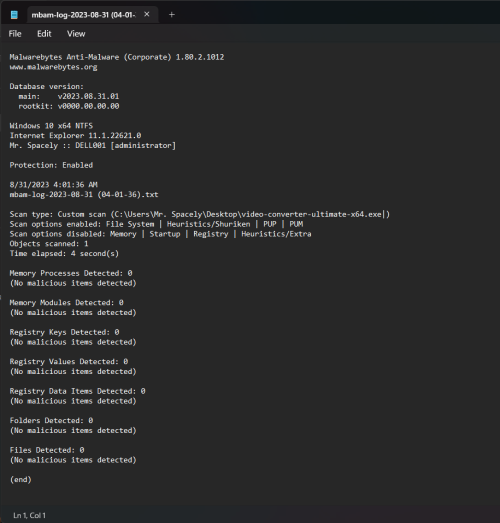Click the 'Scan options enabled' line
This screenshot has height=523, width=500.
coord(156,224)
